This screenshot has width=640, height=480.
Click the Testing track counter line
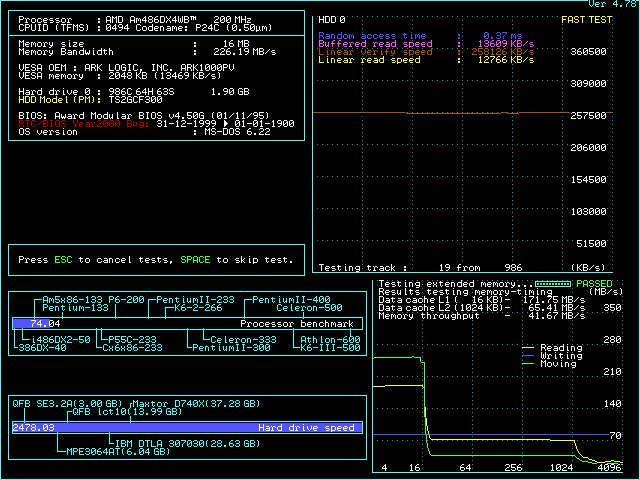tap(420, 268)
